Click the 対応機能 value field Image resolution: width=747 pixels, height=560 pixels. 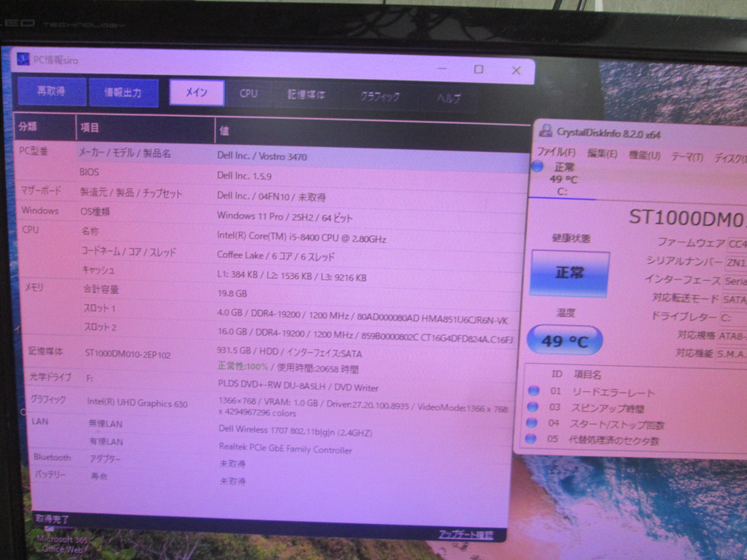tap(731, 354)
